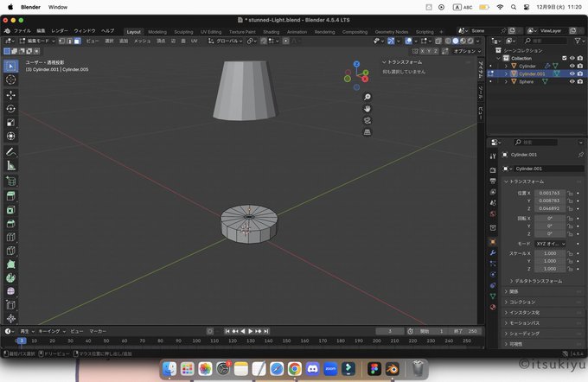Hide Cylinder in viewport via eye icon
Viewport: 588px width, 382px height.
click(572, 66)
